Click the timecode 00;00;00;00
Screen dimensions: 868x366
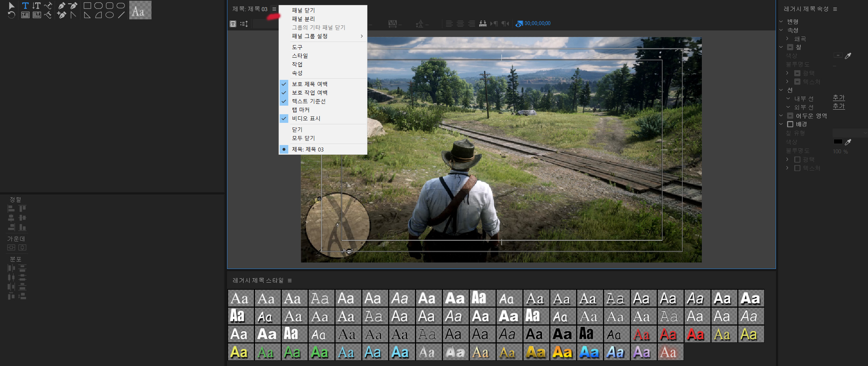(537, 24)
